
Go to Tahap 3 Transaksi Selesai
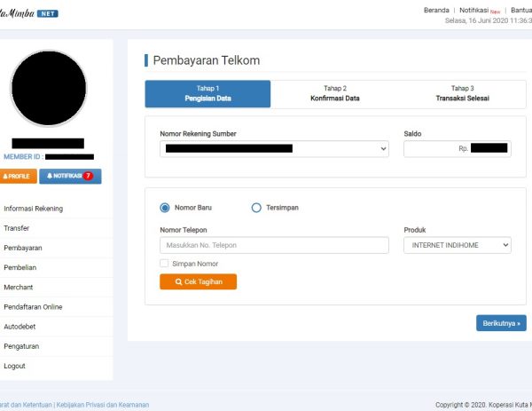click(462, 93)
